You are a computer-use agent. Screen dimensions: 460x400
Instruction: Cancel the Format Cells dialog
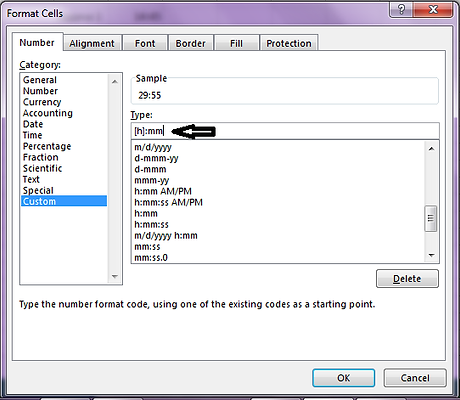(415, 378)
